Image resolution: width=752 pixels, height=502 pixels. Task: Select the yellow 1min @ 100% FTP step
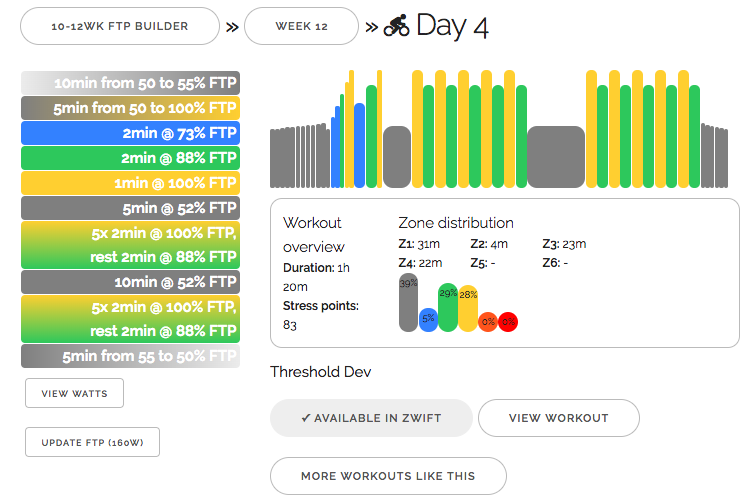point(130,183)
